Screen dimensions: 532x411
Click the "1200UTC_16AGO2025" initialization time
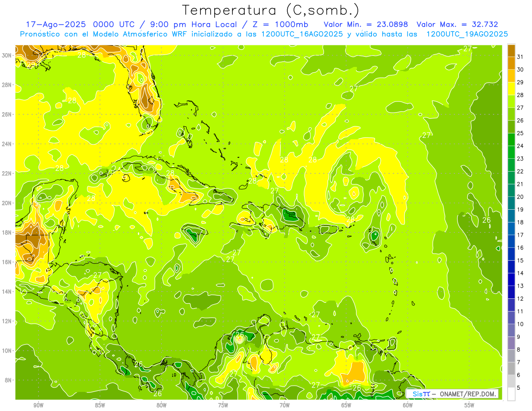coord(303,34)
